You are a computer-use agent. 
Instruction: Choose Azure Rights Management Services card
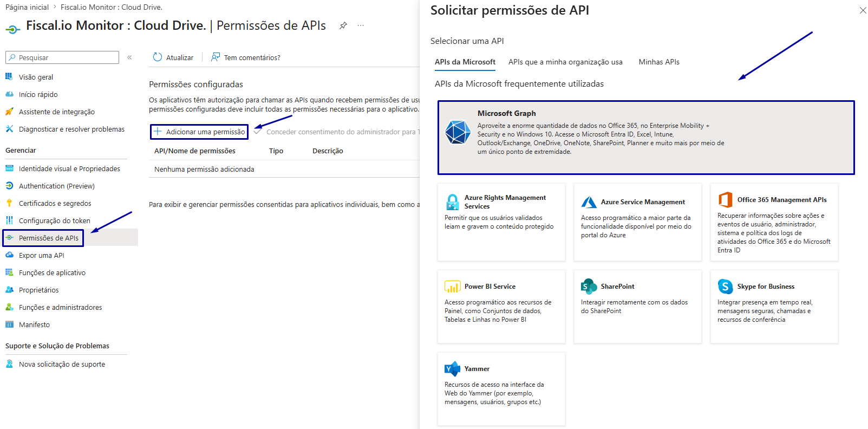click(501, 222)
